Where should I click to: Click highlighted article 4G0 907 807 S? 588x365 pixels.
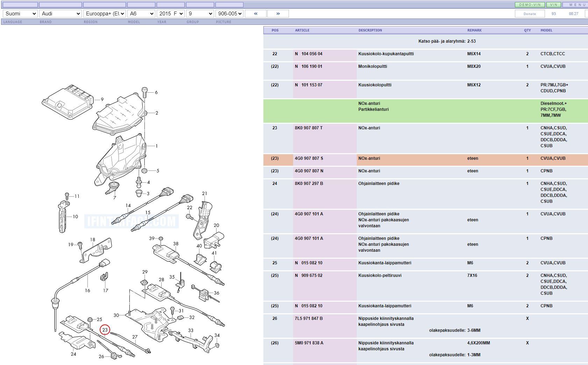pos(309,158)
